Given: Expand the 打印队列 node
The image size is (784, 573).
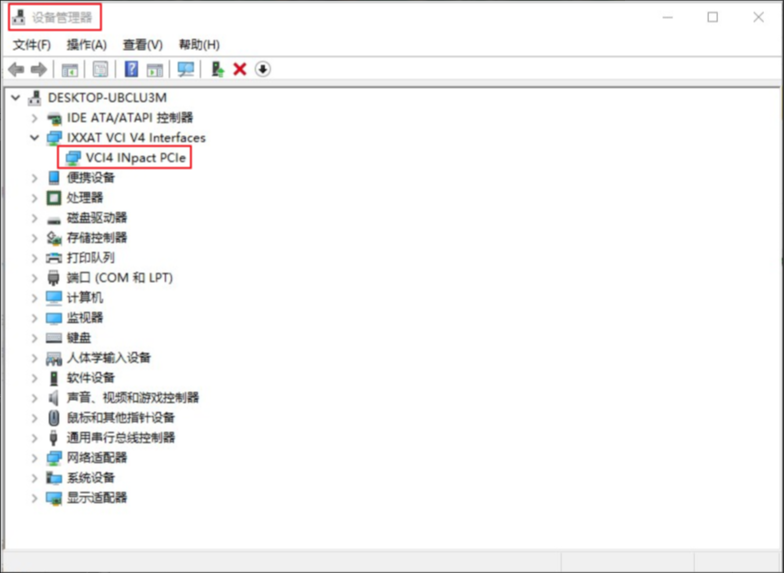Looking at the screenshot, I should pyautogui.click(x=34, y=258).
